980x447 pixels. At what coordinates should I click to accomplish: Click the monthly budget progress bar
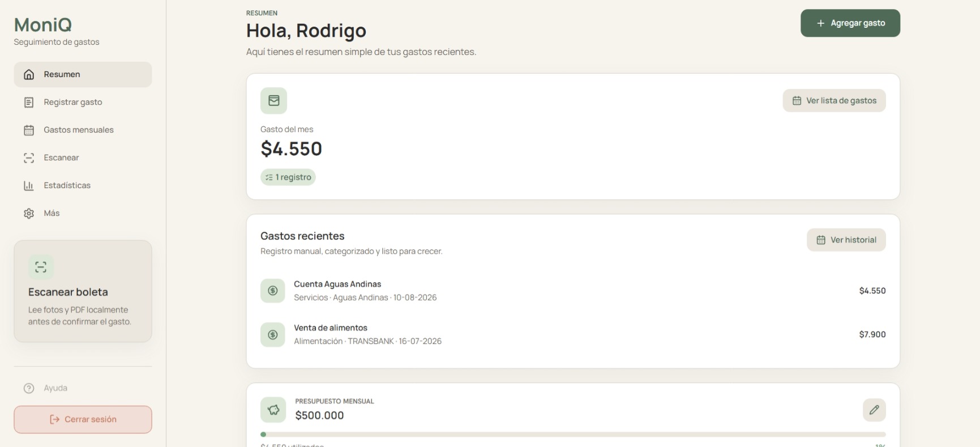click(x=573, y=435)
